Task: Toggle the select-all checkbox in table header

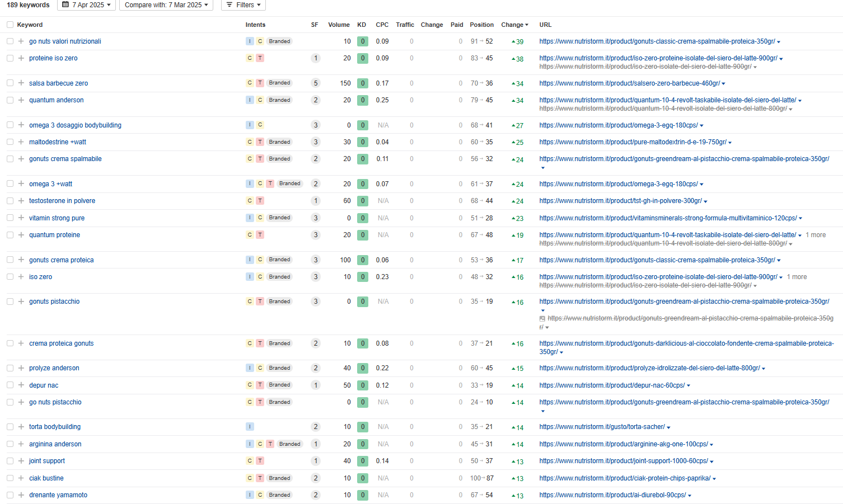Action: [x=10, y=25]
